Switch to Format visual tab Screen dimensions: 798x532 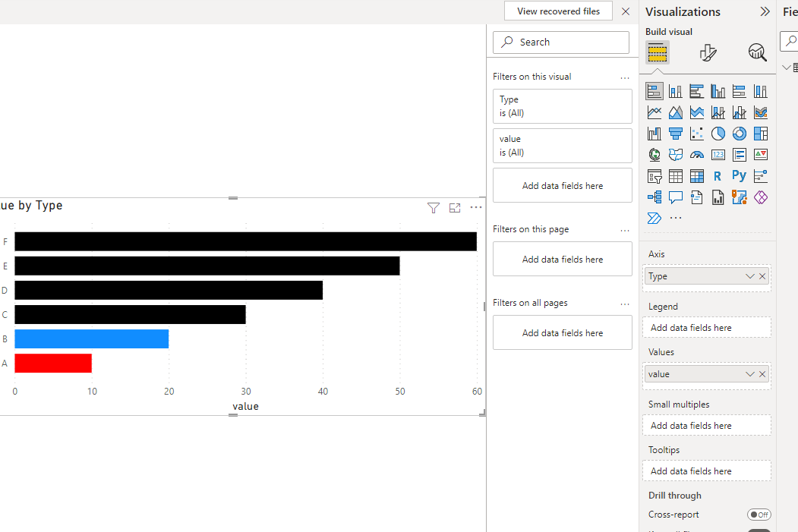[x=708, y=52]
